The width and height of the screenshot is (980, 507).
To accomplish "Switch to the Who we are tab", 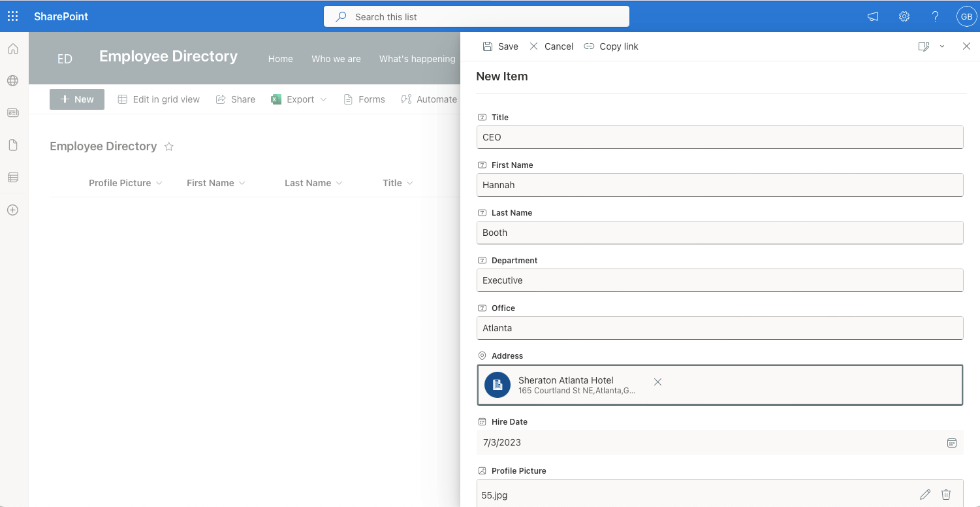I will [x=336, y=59].
